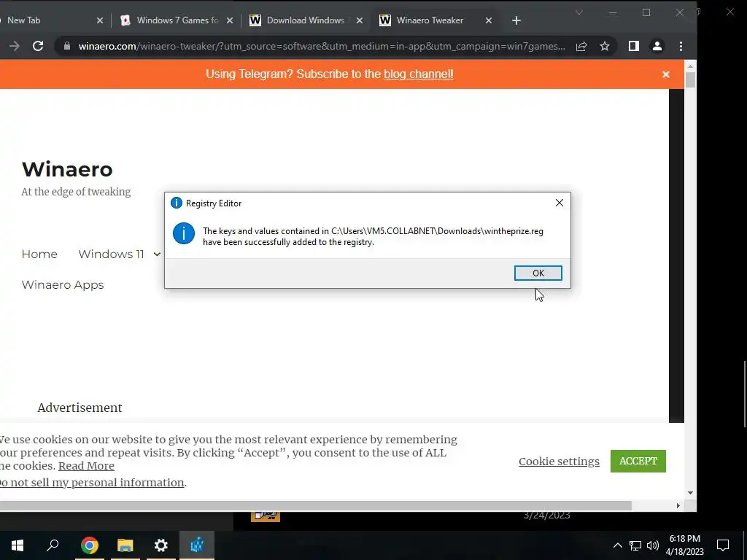Close the Windows 7 Games tab
The height and width of the screenshot is (560, 747).
(x=230, y=20)
